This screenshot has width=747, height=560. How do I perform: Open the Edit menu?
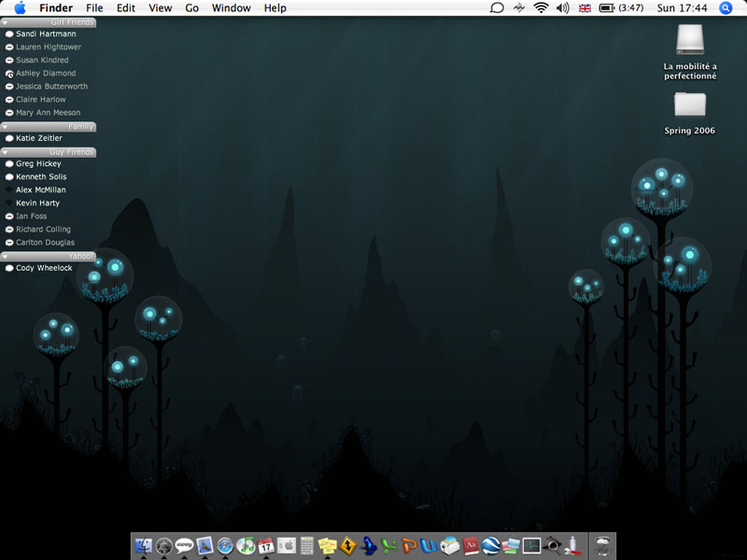point(126,8)
